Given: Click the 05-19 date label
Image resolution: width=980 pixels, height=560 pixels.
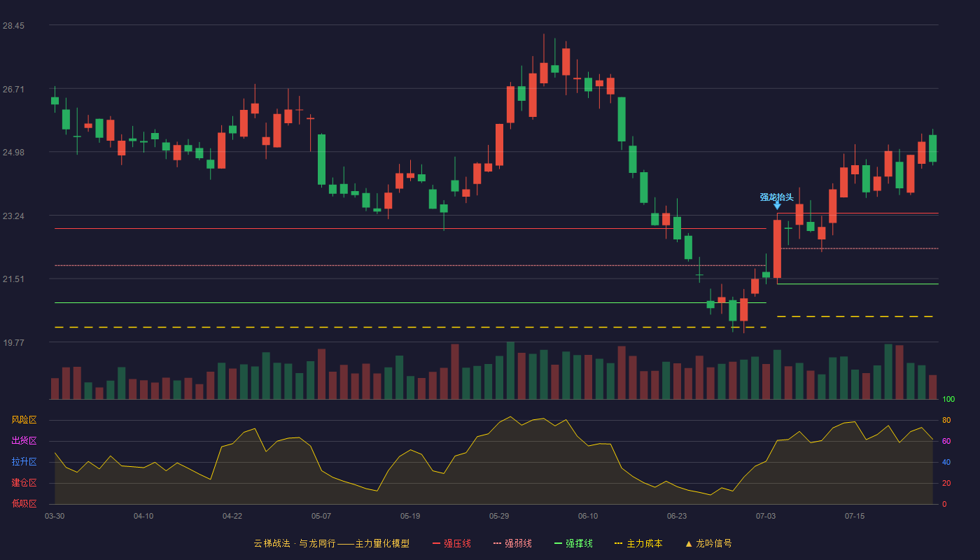Looking at the screenshot, I should 410,516.
